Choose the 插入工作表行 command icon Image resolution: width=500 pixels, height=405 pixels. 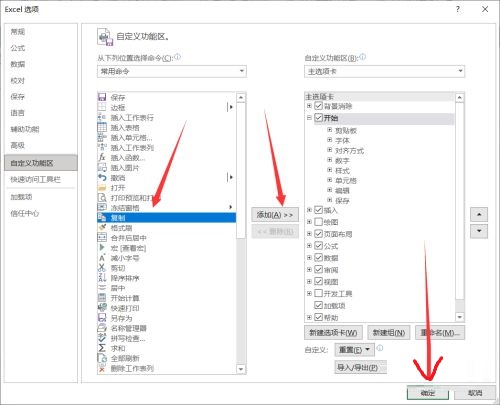click(x=102, y=117)
